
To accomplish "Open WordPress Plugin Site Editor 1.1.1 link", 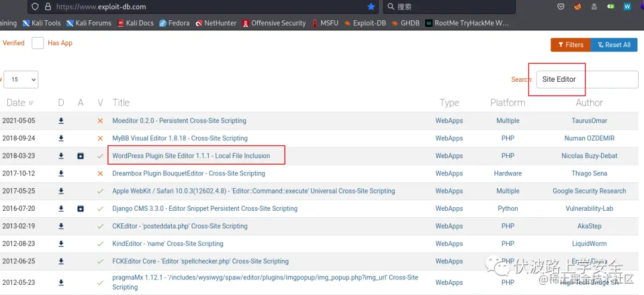I will [191, 156].
